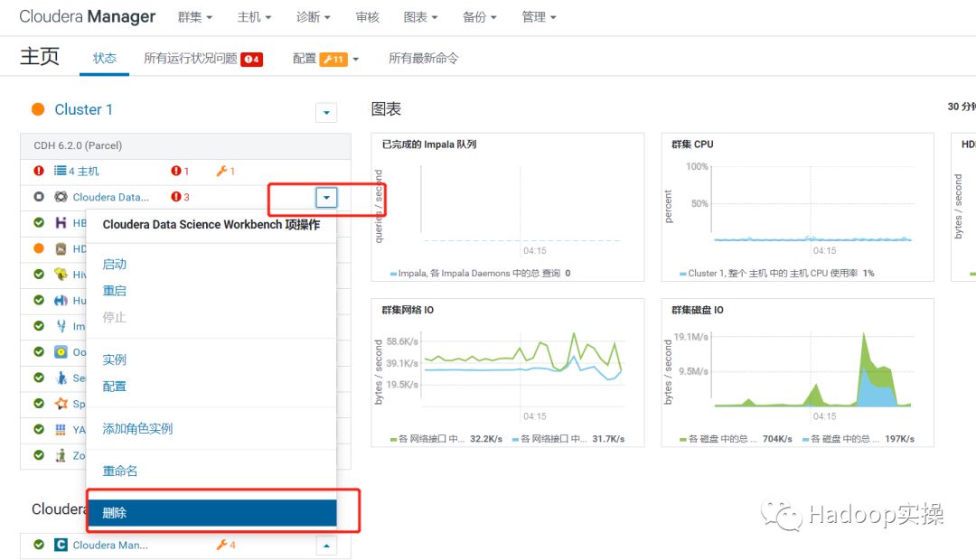
Task: Open the 所有最新命令 tab
Action: tap(423, 59)
